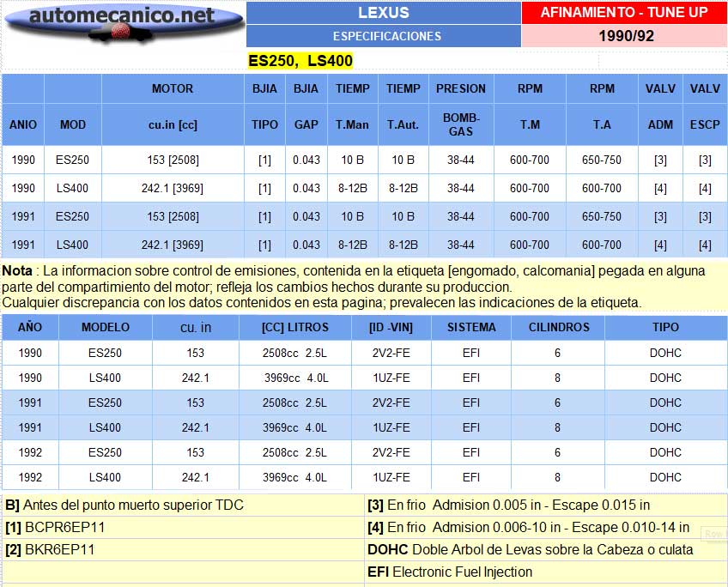Select the [CC] LITROS column header
The height and width of the screenshot is (587, 728).
(294, 327)
